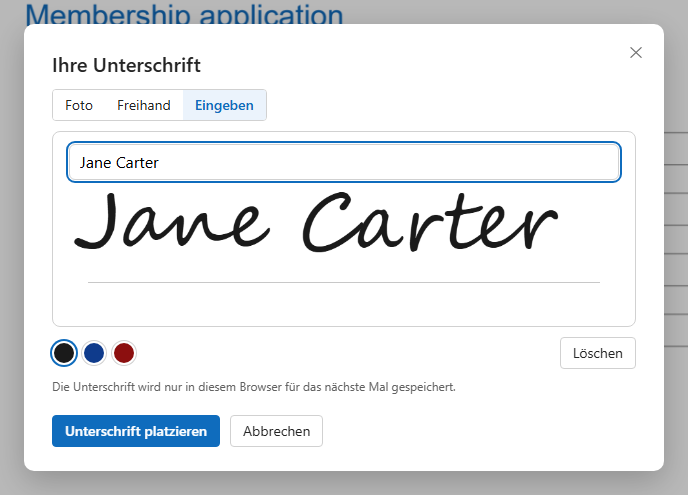The height and width of the screenshot is (495, 688).
Task: Choose the red signature color swatch
Action: coord(124,353)
